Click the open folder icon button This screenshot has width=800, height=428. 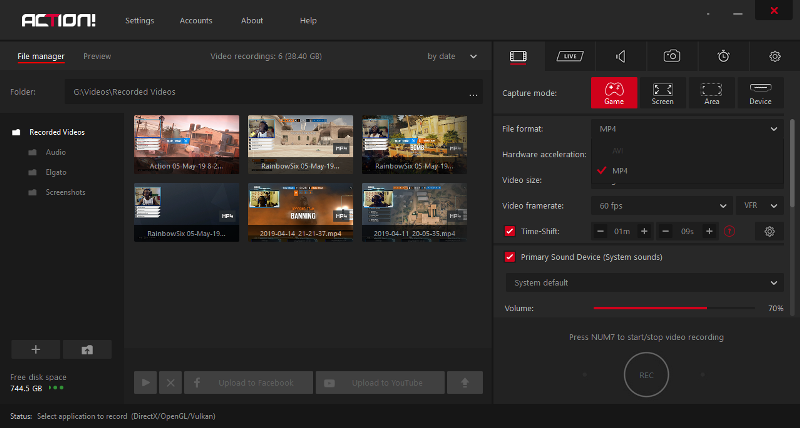pyautogui.click(x=87, y=349)
